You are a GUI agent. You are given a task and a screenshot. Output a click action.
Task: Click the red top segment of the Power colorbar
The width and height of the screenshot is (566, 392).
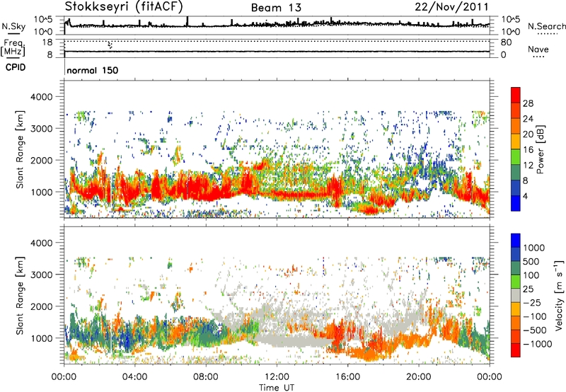[516, 95]
